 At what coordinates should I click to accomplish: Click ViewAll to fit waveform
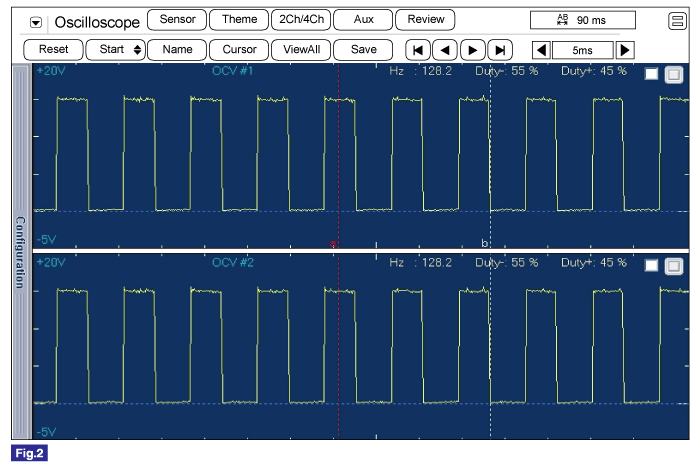(301, 50)
